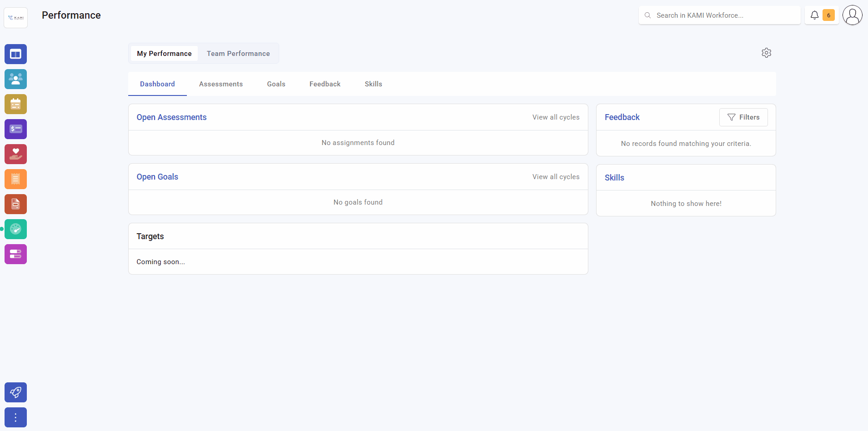Select the Assessments tab
The height and width of the screenshot is (431, 868).
tap(221, 84)
